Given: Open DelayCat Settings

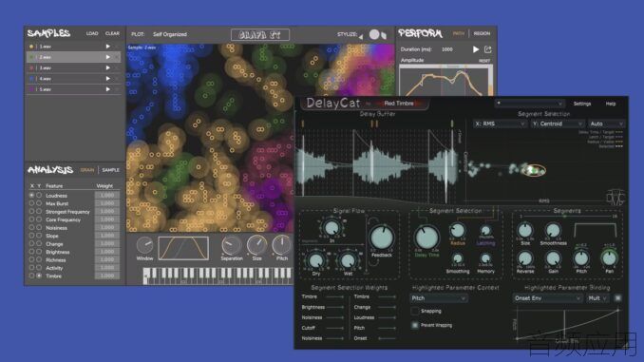Looking at the screenshot, I should point(582,104).
